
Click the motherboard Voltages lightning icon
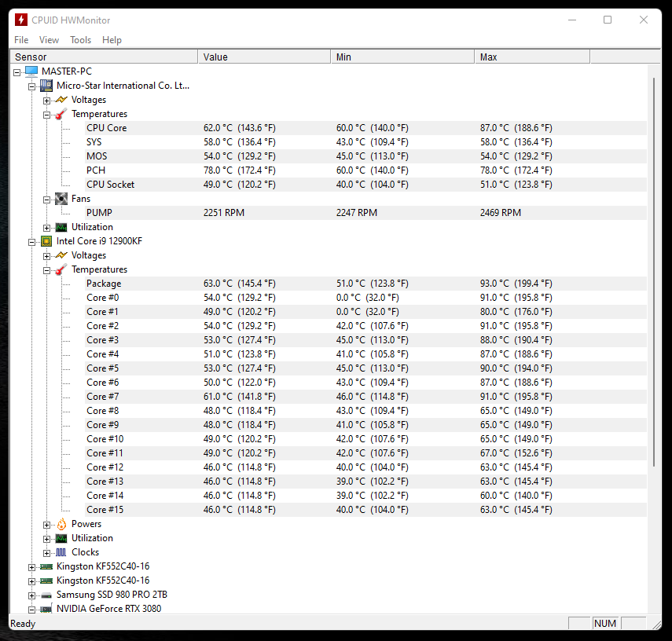61,100
